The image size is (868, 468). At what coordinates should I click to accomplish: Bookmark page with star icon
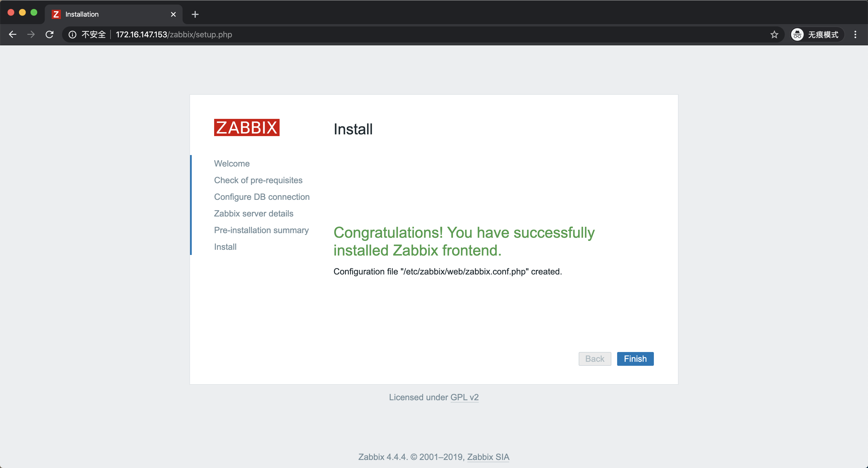[774, 34]
